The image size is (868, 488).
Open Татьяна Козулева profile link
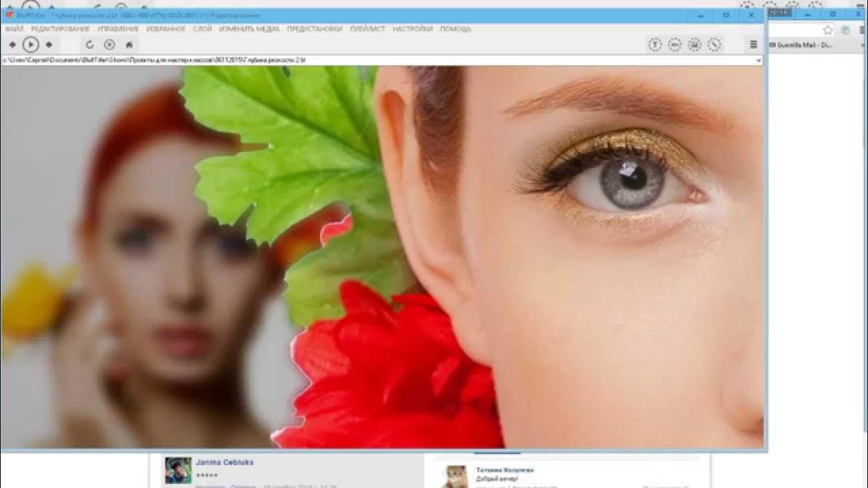point(505,470)
